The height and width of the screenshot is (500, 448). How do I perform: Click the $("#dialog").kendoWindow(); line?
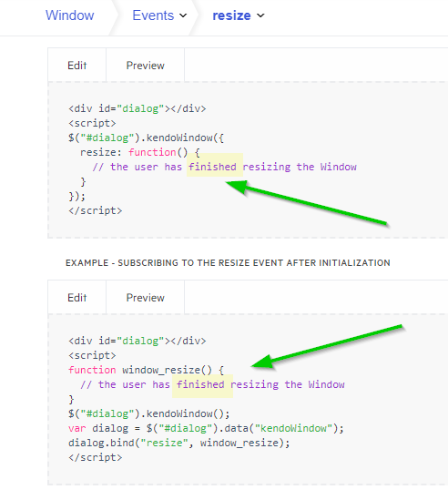(149, 413)
